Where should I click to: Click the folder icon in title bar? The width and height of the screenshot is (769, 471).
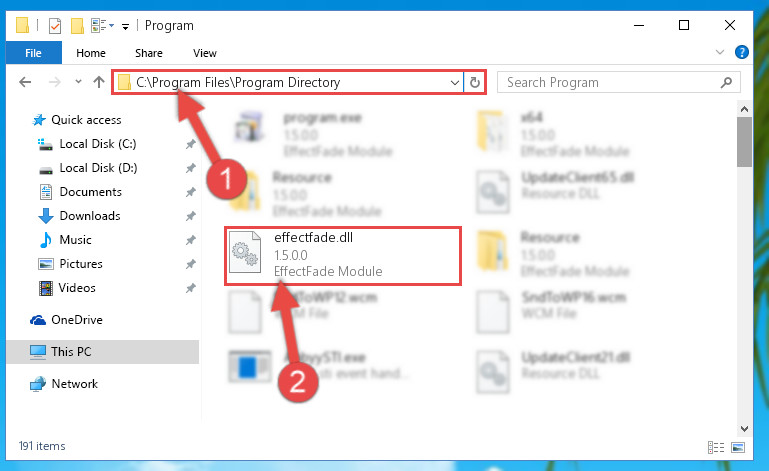[x=23, y=25]
